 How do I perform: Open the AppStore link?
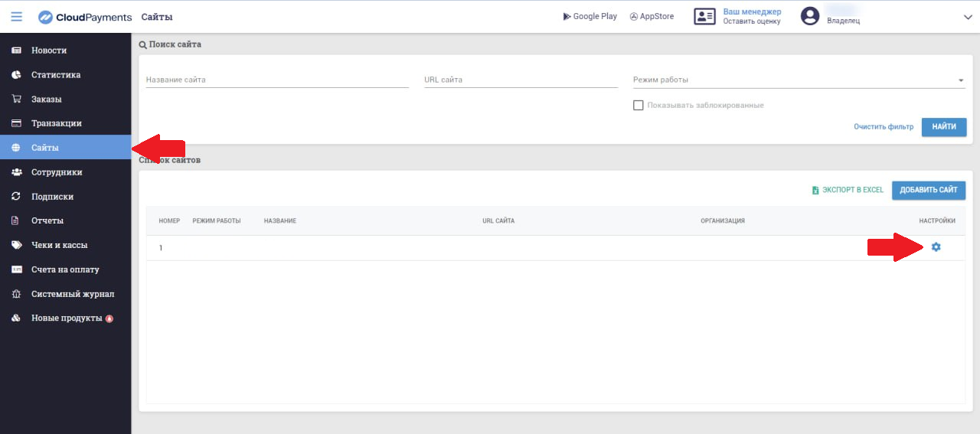pos(652,16)
